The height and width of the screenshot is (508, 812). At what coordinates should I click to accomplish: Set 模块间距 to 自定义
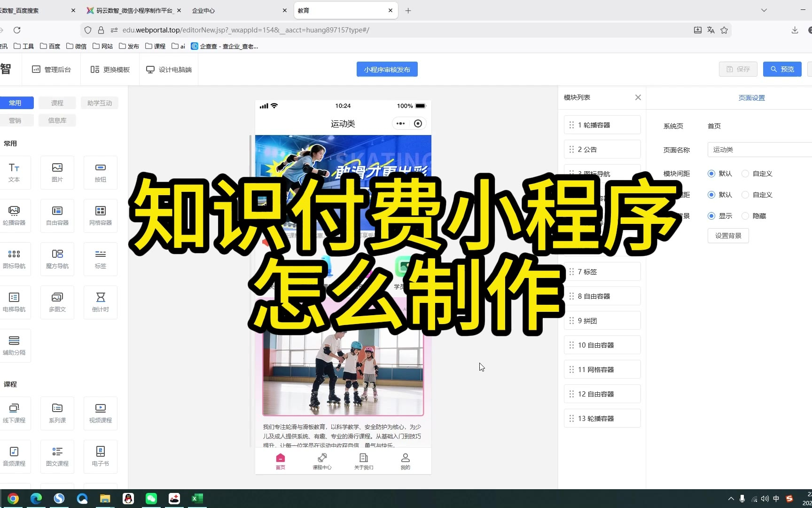(745, 174)
